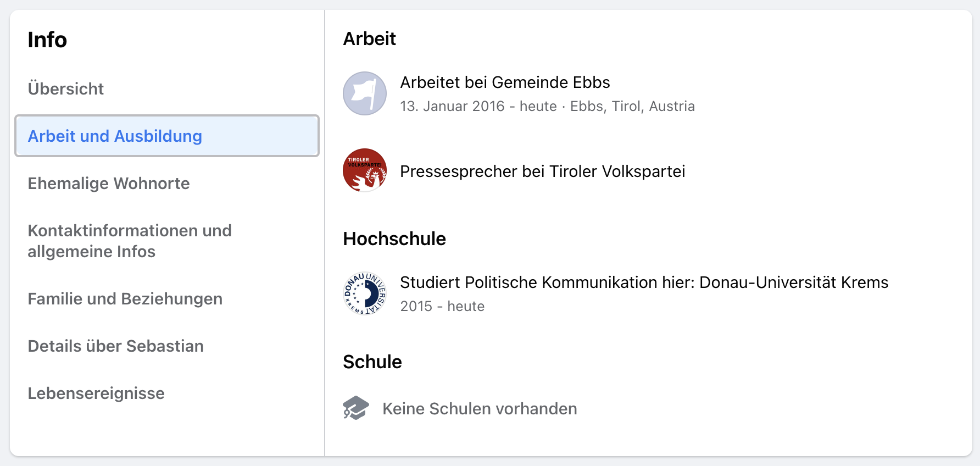980x466 pixels.
Task: Click the 2015 - heute date line
Action: tap(442, 306)
